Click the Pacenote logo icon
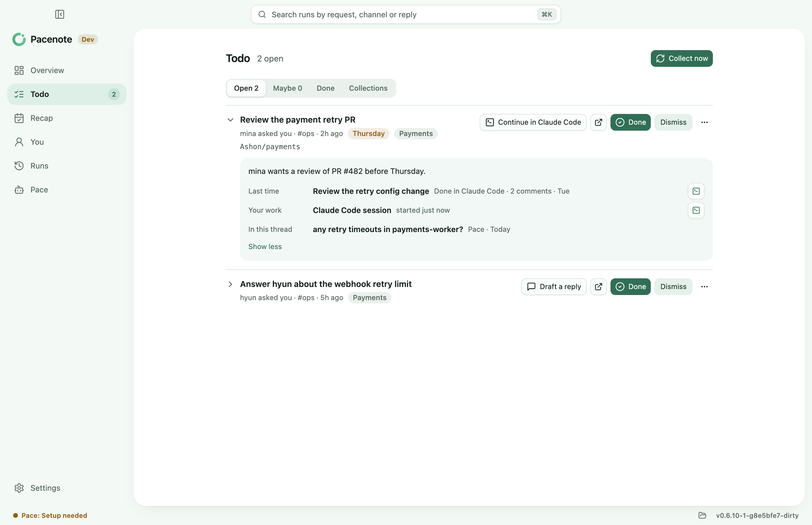This screenshot has height=525, width=812. click(x=19, y=40)
